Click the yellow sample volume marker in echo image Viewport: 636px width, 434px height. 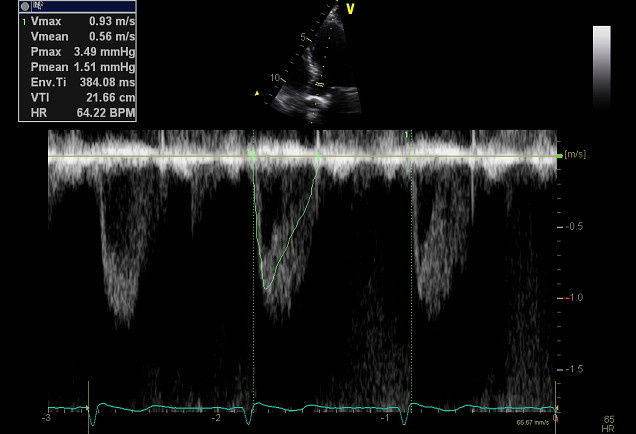[319, 86]
